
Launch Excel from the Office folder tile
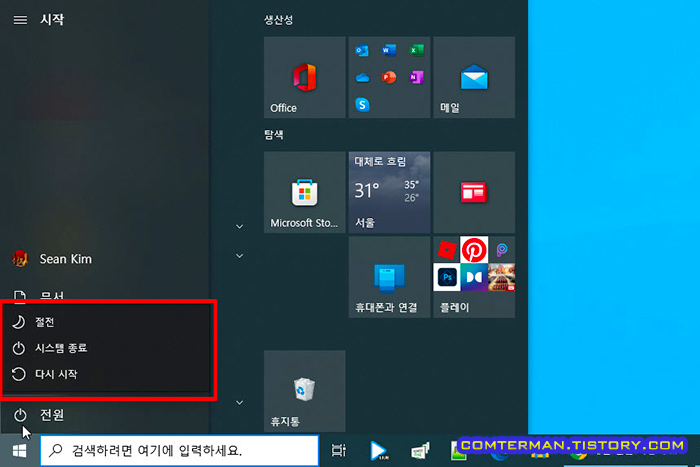click(x=417, y=50)
